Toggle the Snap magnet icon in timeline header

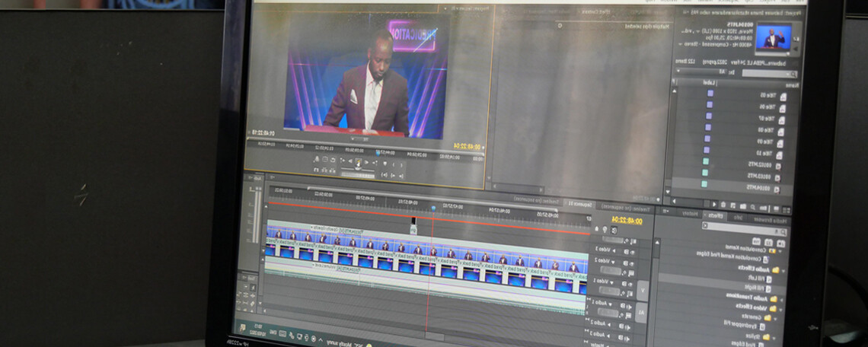pos(614,231)
